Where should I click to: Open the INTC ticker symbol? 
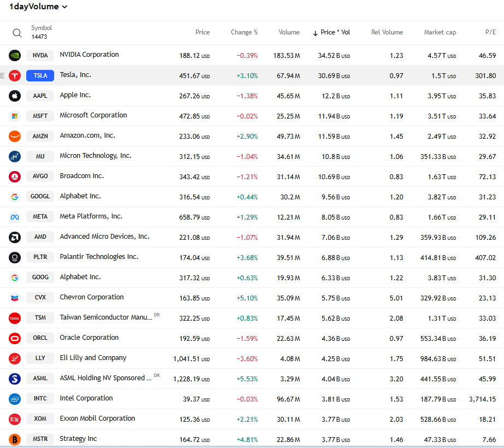point(40,398)
